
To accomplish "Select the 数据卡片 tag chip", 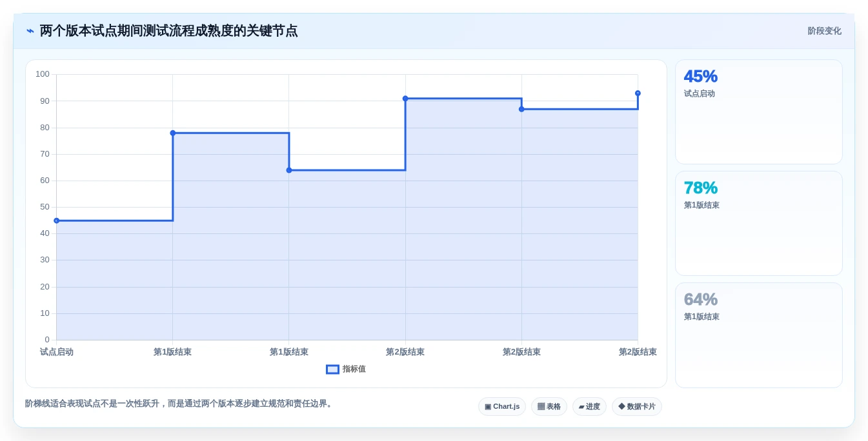I will click(637, 407).
